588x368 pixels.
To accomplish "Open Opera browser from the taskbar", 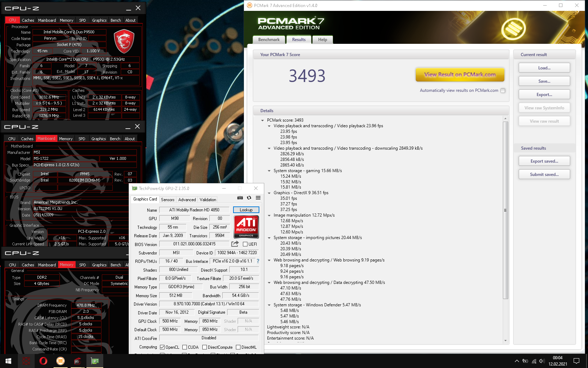I will (43, 361).
